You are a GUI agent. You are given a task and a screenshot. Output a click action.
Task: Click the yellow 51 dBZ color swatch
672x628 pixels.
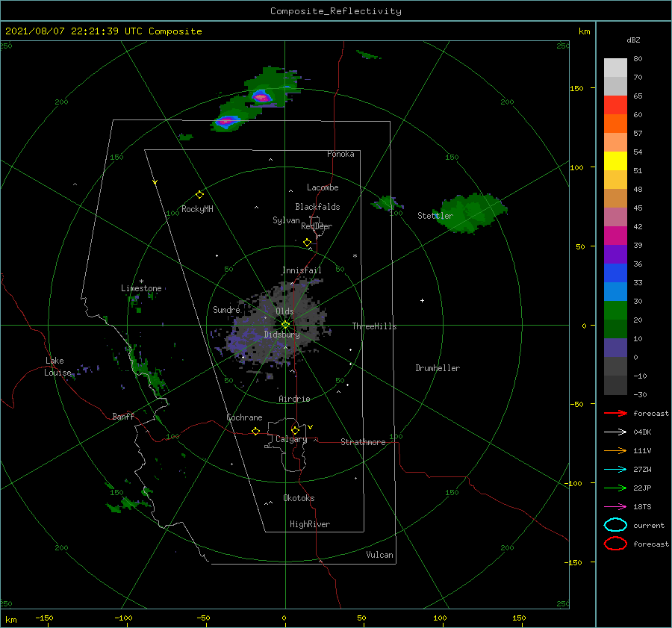615,161
